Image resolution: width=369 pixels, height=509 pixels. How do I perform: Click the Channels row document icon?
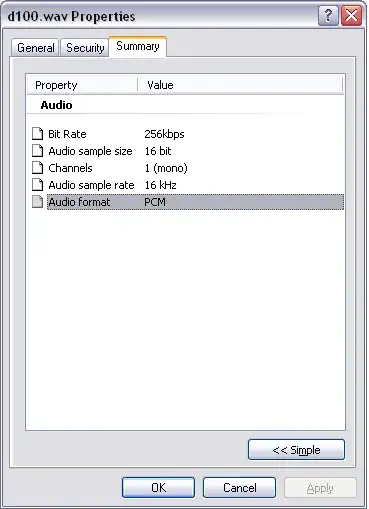[37, 168]
